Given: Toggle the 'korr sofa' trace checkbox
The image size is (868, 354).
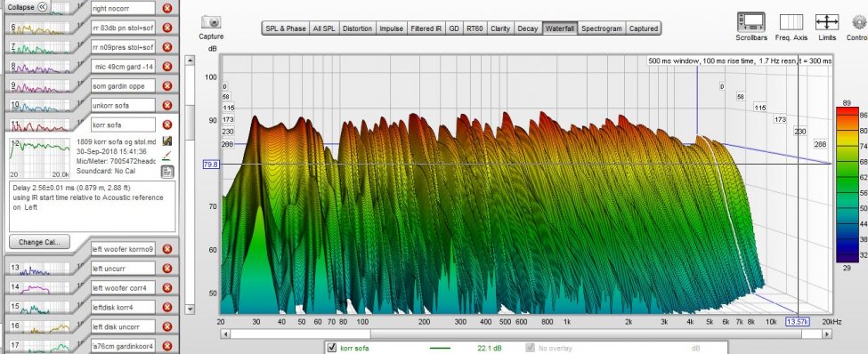Looking at the screenshot, I should pos(332,348).
